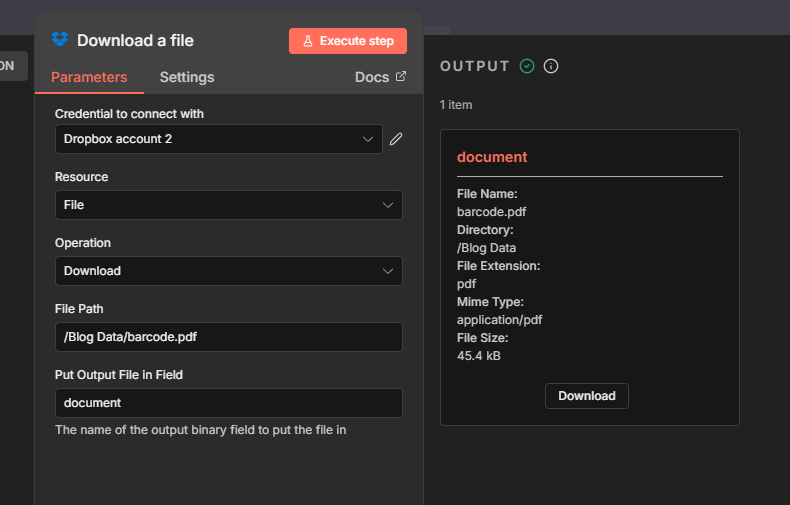Click the 1 item count label
Image resolution: width=790 pixels, height=505 pixels.
(x=456, y=105)
